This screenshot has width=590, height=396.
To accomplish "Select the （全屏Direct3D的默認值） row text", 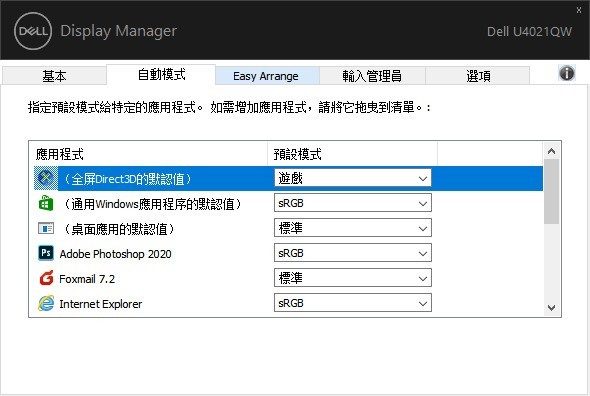I will pyautogui.click(x=128, y=178).
